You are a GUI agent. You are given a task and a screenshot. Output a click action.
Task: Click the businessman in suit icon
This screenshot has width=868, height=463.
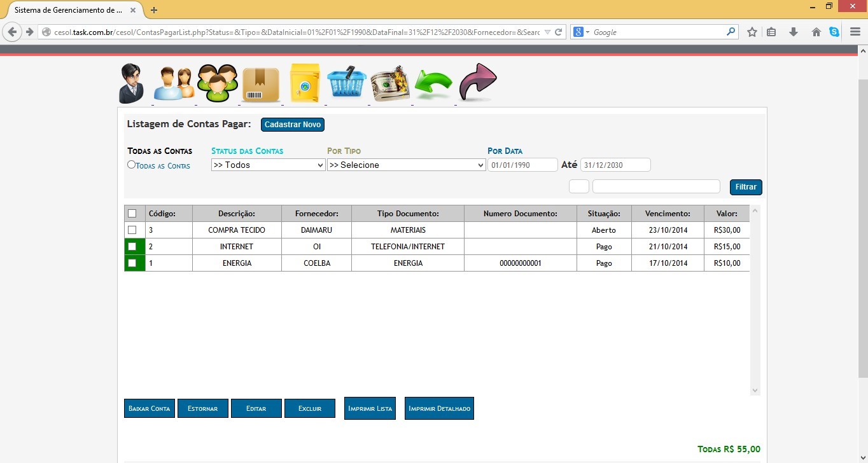point(131,84)
